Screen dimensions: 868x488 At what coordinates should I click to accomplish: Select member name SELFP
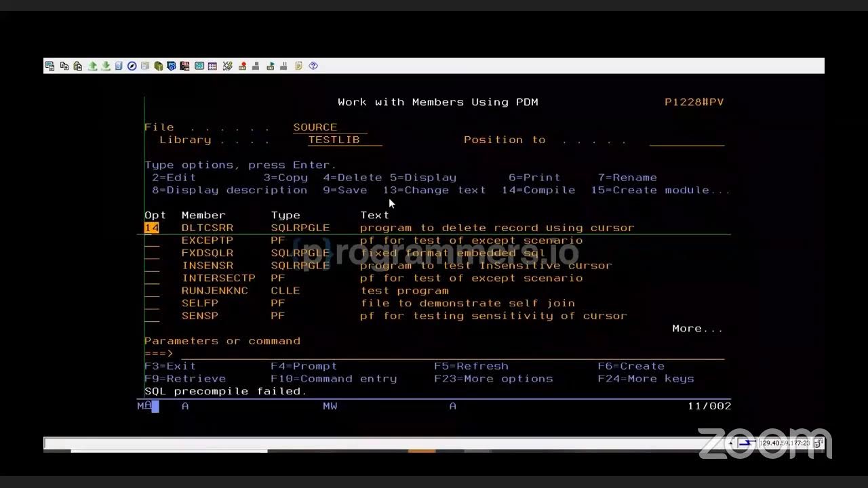[199, 303]
